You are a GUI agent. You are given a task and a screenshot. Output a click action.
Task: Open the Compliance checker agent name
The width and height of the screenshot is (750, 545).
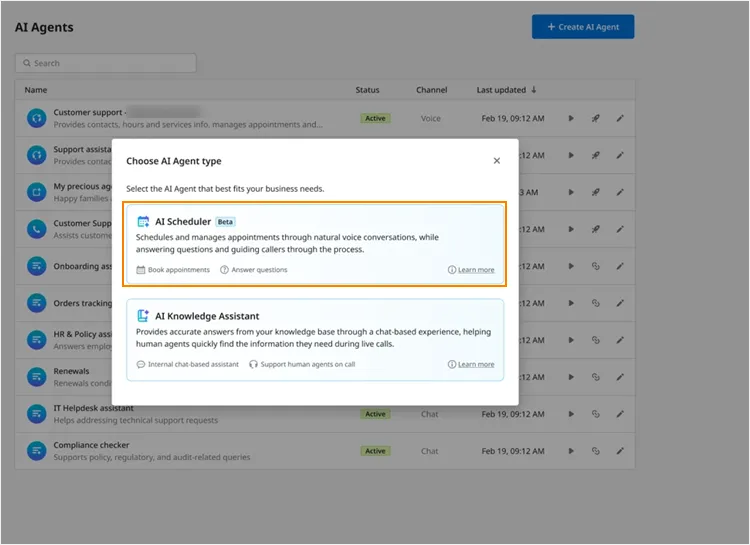(x=91, y=445)
